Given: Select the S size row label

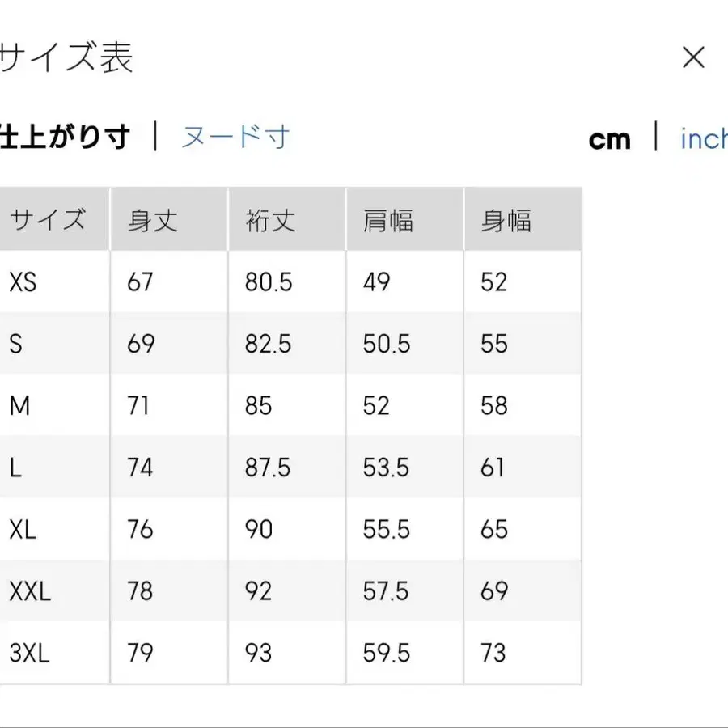Looking at the screenshot, I should [x=17, y=344].
